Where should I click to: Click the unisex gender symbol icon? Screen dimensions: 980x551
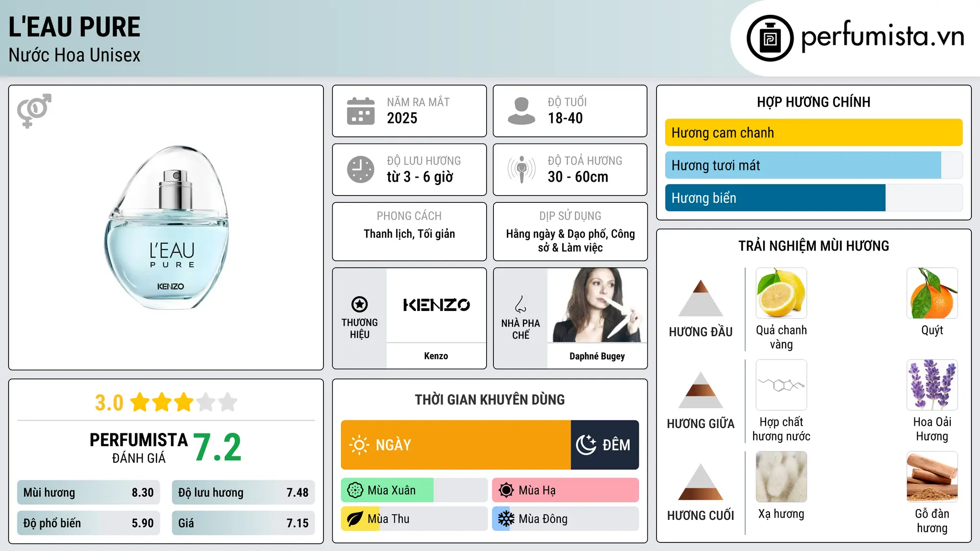34,110
